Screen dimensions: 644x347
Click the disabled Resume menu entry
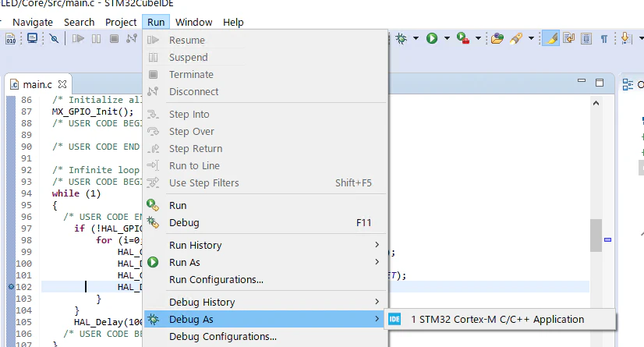pyautogui.click(x=265, y=41)
